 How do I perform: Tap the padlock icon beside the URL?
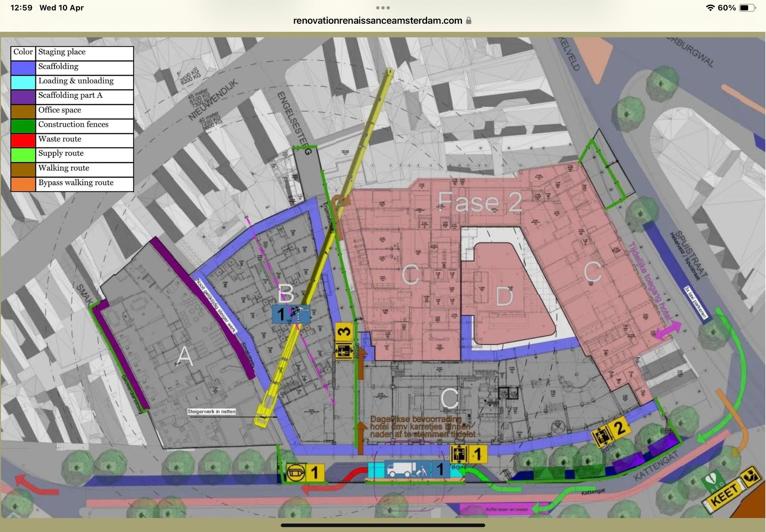(x=468, y=21)
